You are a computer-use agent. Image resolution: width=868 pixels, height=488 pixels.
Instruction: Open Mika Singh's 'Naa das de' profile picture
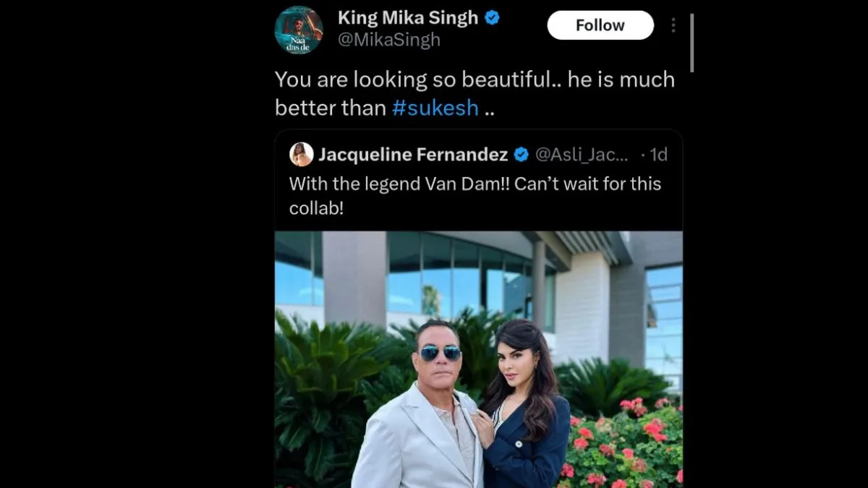click(299, 30)
